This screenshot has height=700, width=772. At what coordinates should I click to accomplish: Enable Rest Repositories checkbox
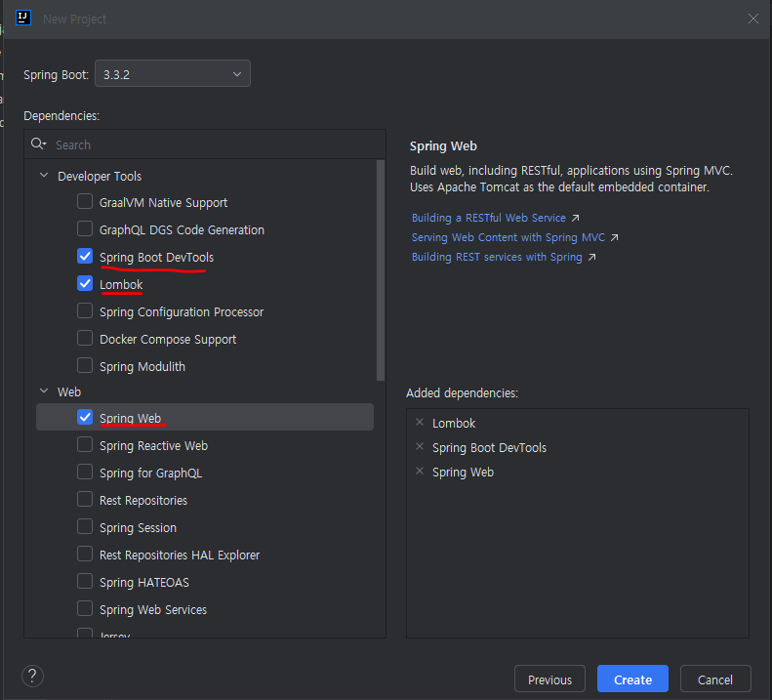tap(85, 500)
